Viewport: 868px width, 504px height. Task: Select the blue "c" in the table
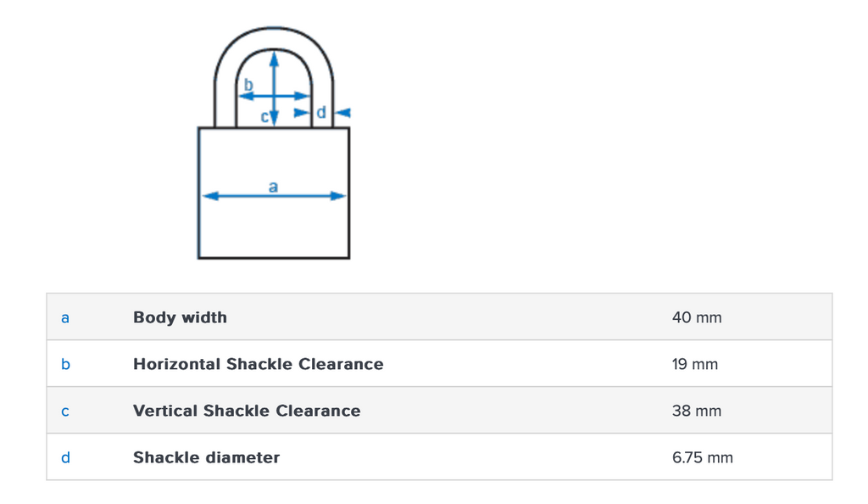pos(65,411)
